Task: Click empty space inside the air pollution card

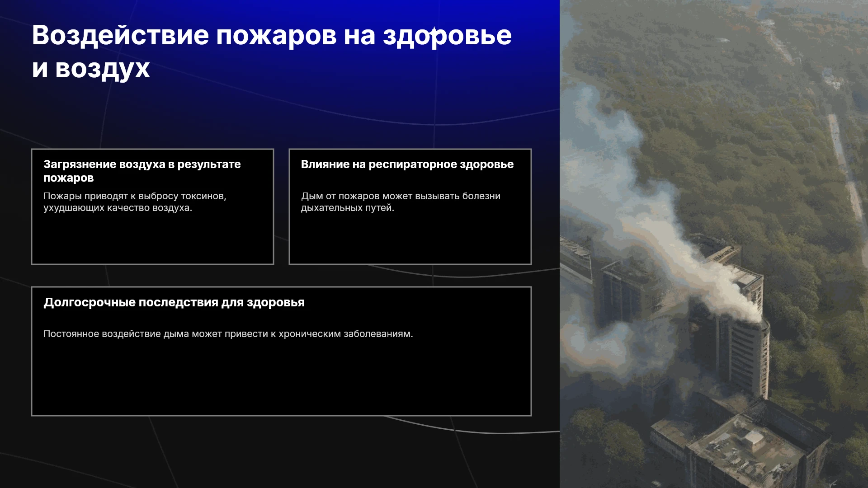Action: pyautogui.click(x=152, y=239)
